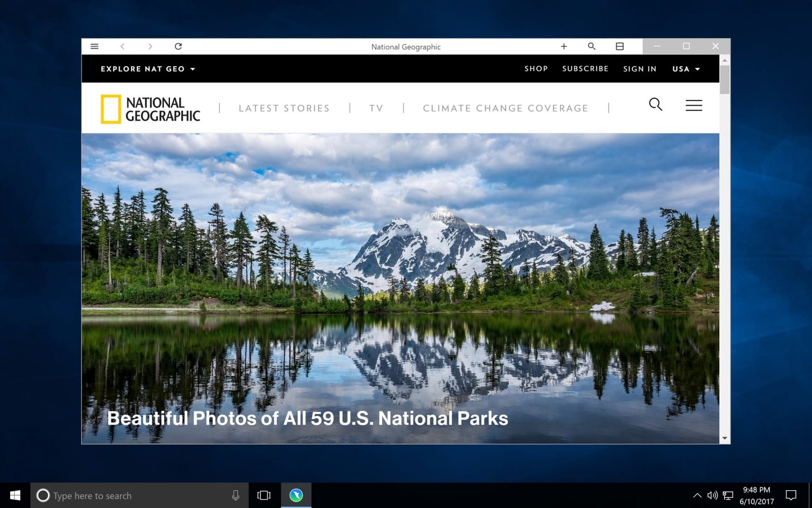Open Task View from the taskbar

pos(263,495)
